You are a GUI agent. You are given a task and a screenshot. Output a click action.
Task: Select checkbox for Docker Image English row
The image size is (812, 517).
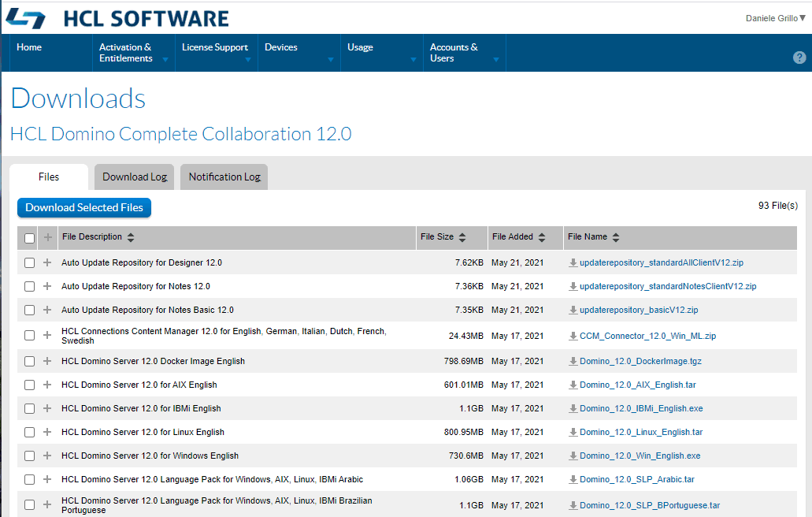pos(29,362)
